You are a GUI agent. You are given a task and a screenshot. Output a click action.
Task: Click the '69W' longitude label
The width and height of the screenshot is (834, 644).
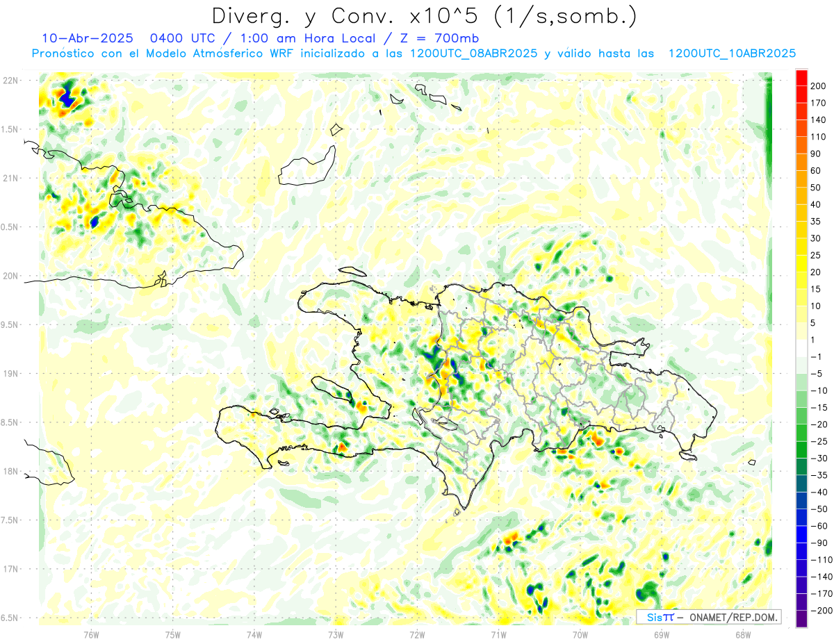662,634
